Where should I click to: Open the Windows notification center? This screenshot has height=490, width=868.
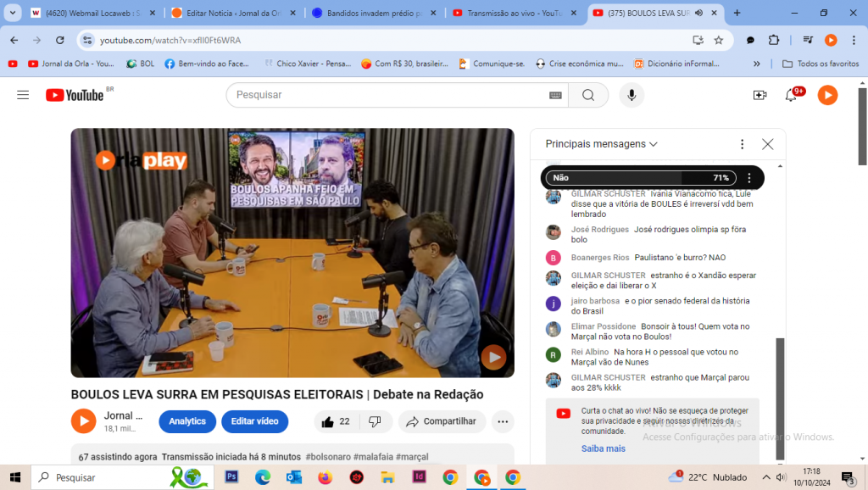pos(848,477)
